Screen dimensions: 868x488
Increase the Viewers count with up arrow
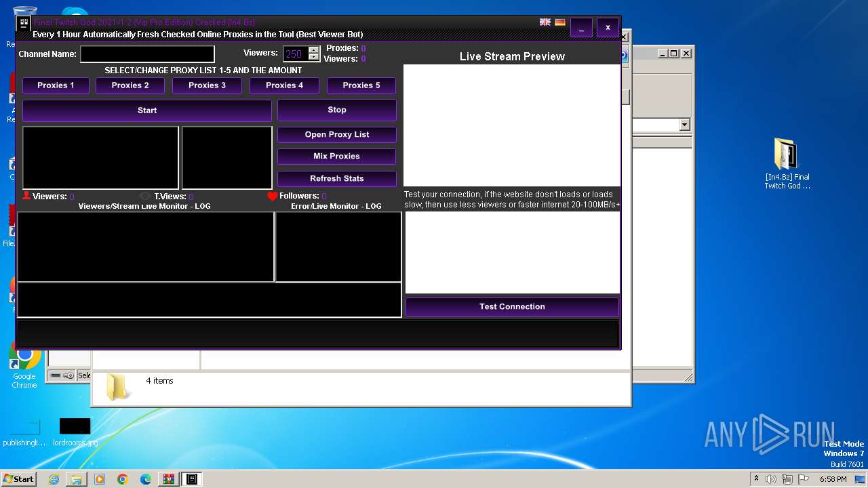point(313,50)
